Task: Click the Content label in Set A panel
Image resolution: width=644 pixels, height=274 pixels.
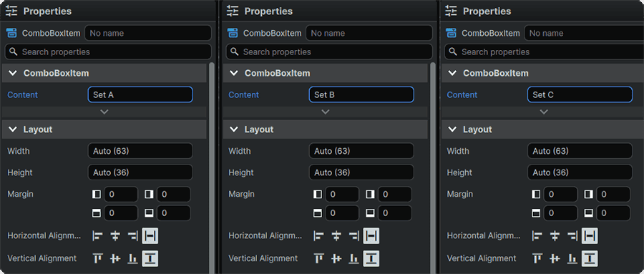Action: point(23,94)
